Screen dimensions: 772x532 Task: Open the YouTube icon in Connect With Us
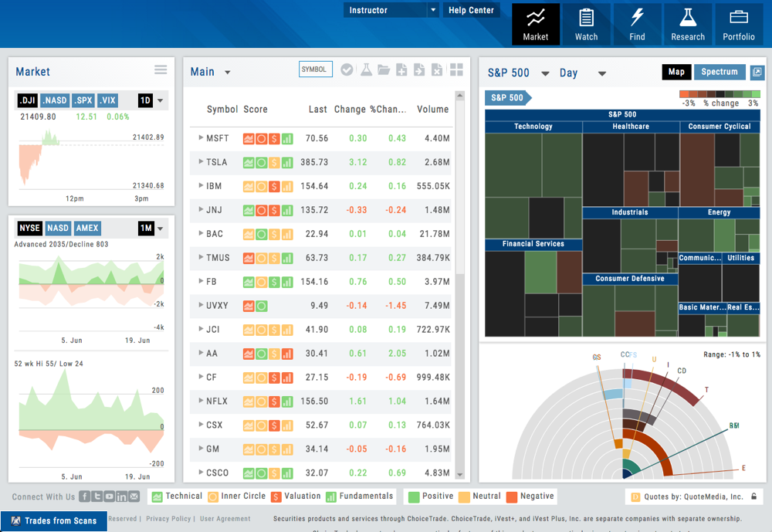(110, 496)
